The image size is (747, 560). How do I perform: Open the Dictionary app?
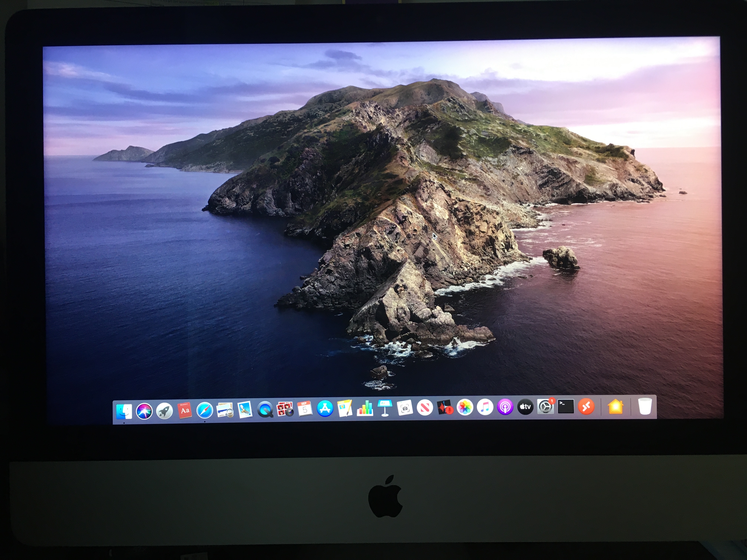pos(185,411)
